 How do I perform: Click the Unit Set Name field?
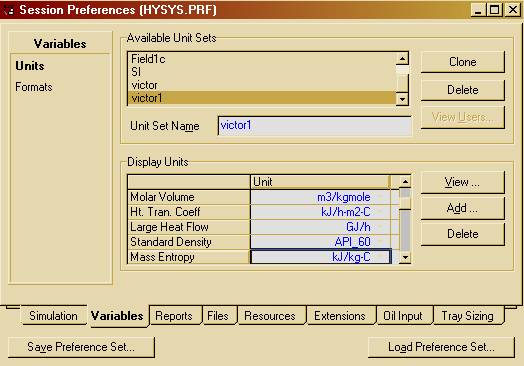click(314, 126)
